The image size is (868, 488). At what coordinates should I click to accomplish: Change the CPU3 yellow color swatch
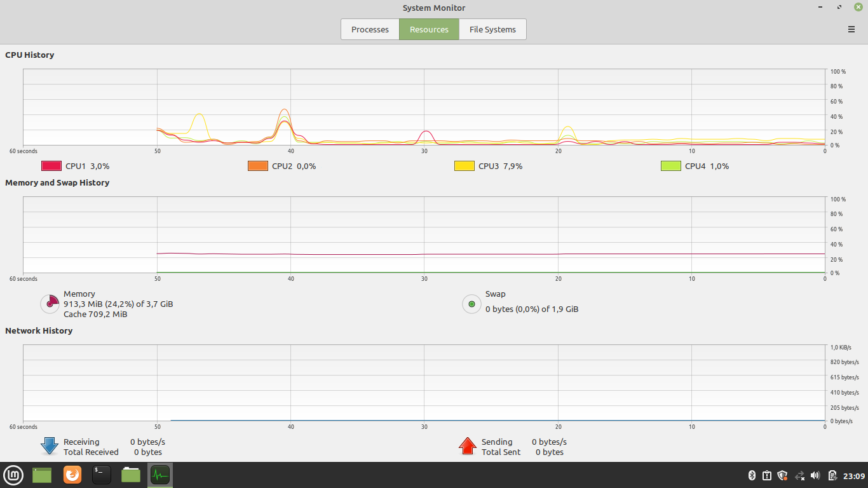(x=464, y=166)
